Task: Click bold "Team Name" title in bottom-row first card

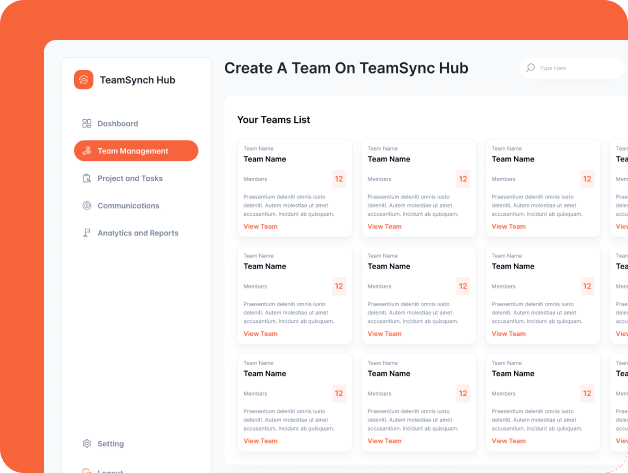Action: click(265, 373)
